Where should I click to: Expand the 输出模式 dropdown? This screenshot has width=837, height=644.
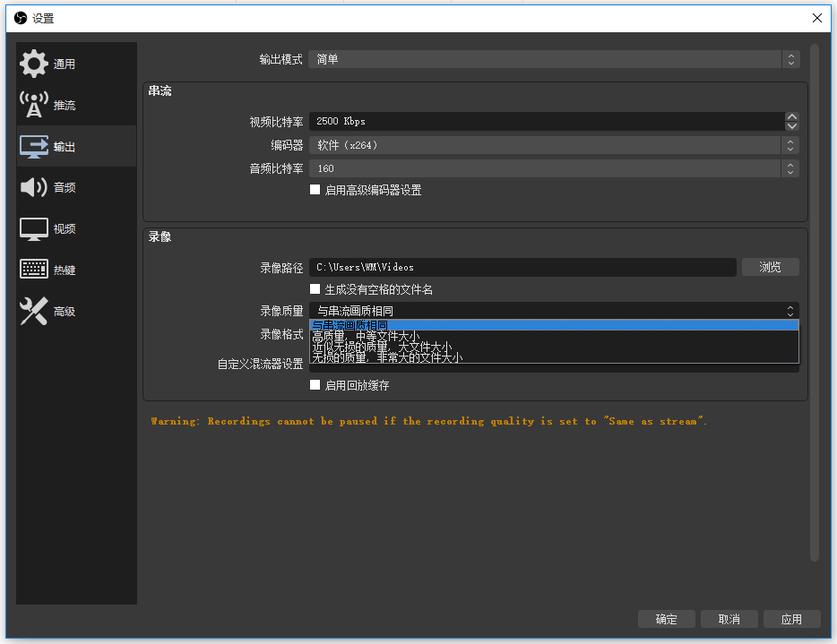[x=553, y=59]
